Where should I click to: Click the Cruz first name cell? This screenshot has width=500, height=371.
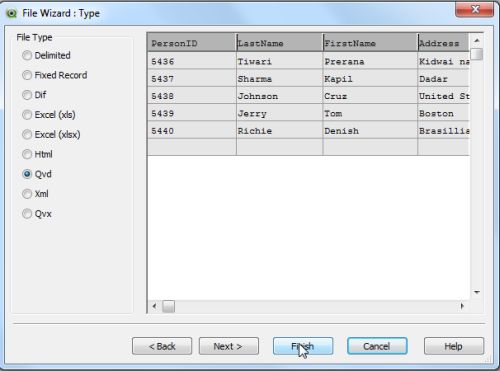click(370, 96)
